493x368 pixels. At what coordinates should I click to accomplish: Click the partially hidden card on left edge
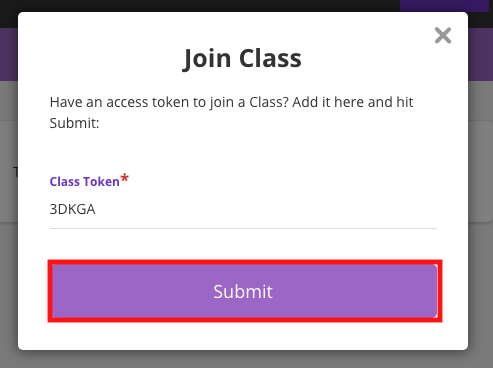(x=9, y=171)
